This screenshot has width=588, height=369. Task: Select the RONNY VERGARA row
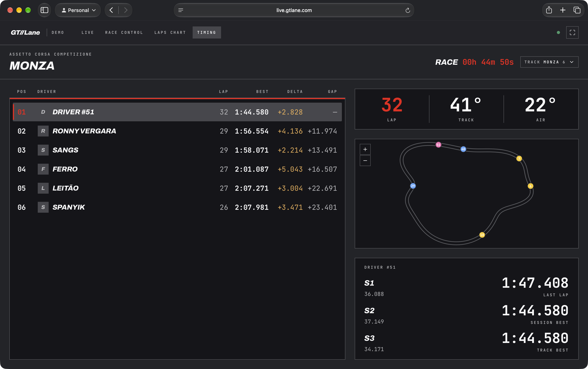(x=177, y=131)
